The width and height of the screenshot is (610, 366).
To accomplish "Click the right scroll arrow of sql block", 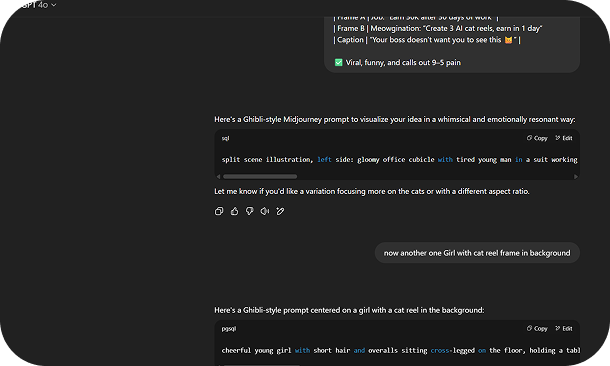I will coord(576,177).
